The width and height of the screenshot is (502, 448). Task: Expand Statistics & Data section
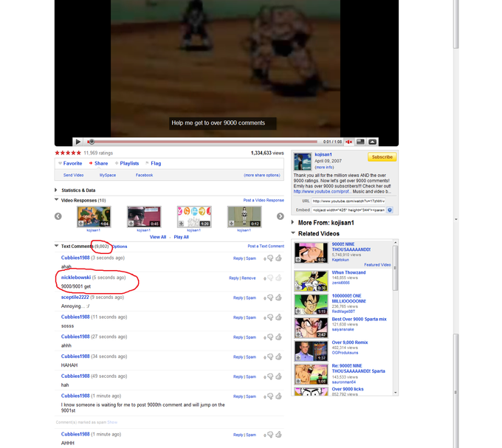coord(56,190)
